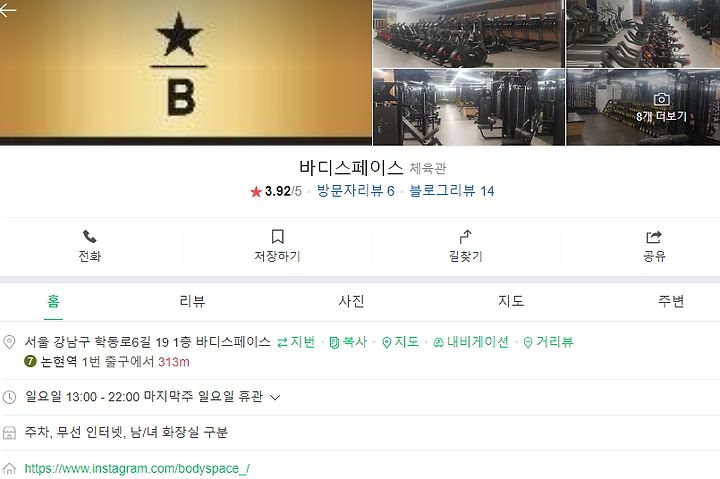The height and width of the screenshot is (479, 720).
Task: Expand the opening hours chevron
Action: point(275,397)
